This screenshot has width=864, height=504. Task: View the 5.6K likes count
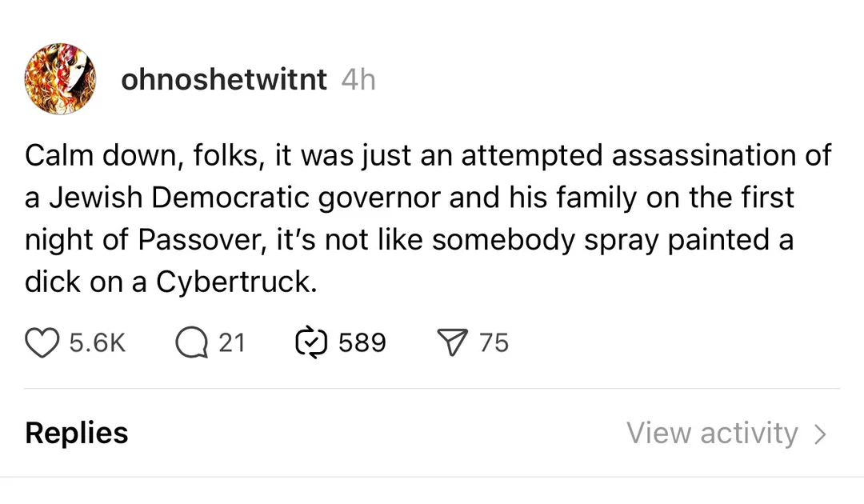98,342
